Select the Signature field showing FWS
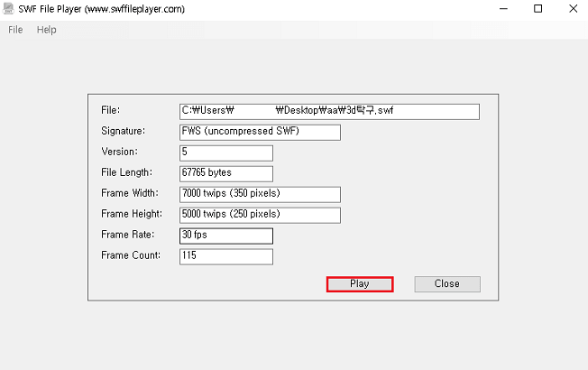 (x=260, y=132)
